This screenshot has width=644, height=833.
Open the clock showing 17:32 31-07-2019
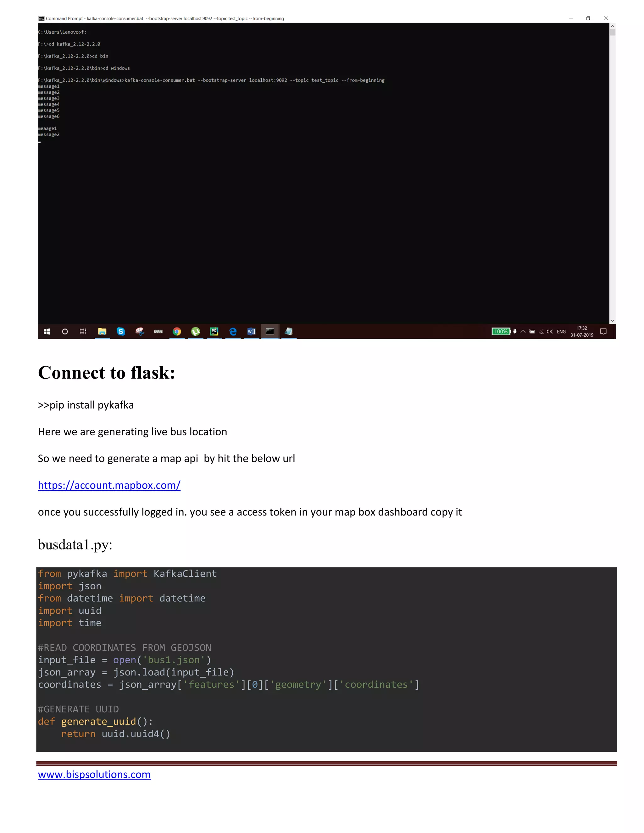click(x=582, y=331)
